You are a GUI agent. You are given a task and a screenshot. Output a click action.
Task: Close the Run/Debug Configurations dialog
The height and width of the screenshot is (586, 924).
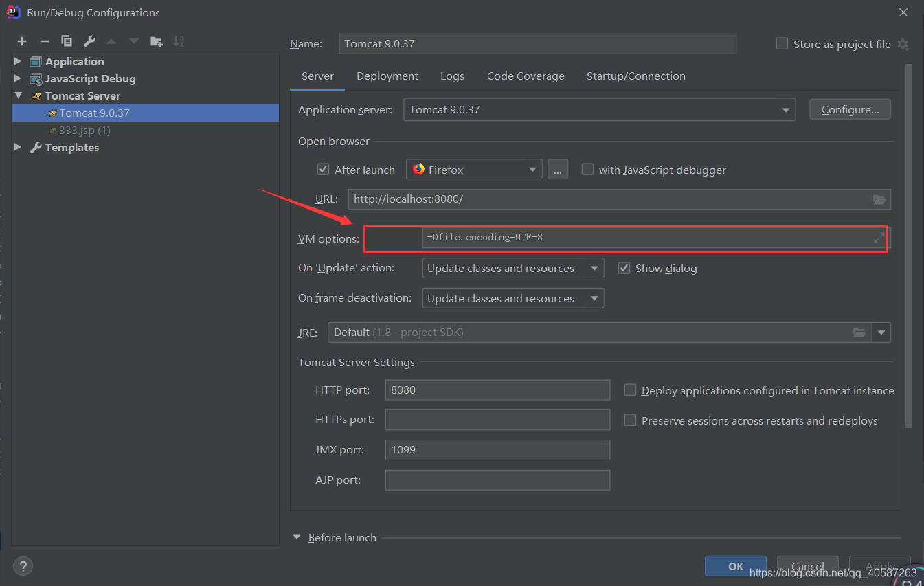coord(903,12)
